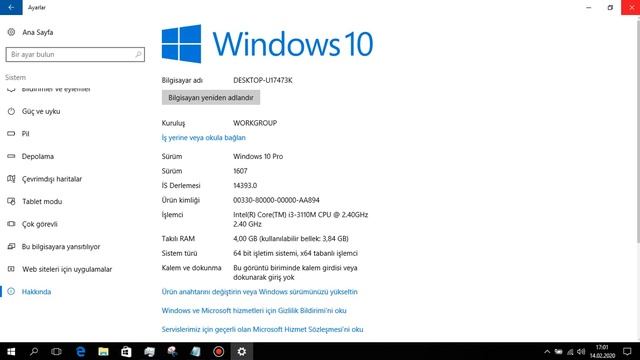Open network status in system tray
This screenshot has width=640, height=360.
(570, 352)
